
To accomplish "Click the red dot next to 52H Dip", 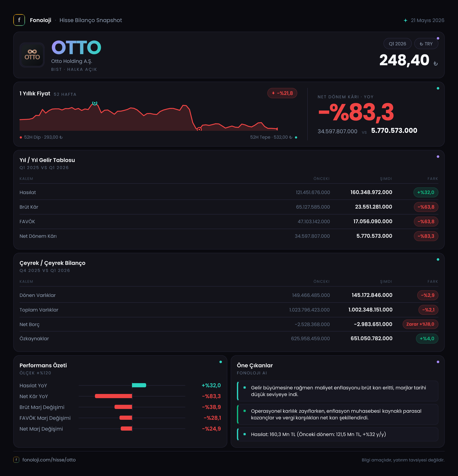I will [x=21, y=137].
